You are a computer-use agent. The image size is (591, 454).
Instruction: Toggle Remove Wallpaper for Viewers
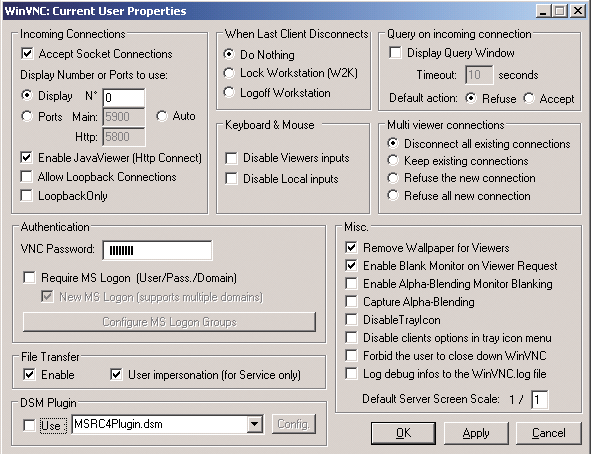coord(351,248)
